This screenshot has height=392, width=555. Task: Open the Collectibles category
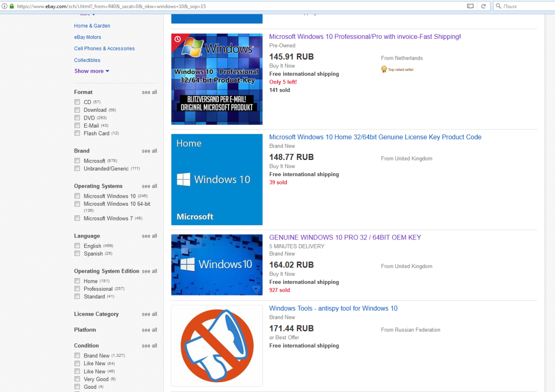[87, 60]
